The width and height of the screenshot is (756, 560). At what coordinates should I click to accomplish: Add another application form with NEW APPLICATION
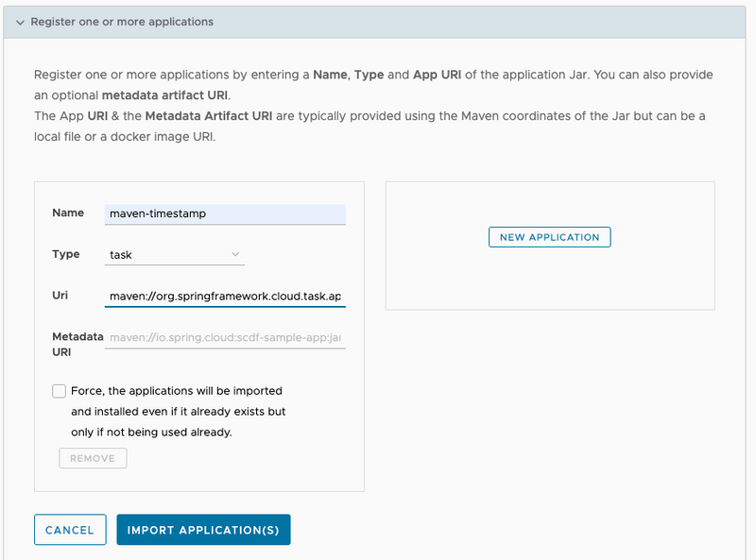(x=549, y=237)
